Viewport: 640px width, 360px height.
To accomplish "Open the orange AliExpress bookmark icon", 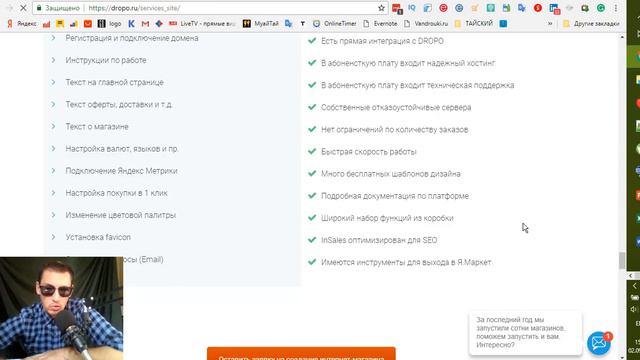I will coord(88,24).
